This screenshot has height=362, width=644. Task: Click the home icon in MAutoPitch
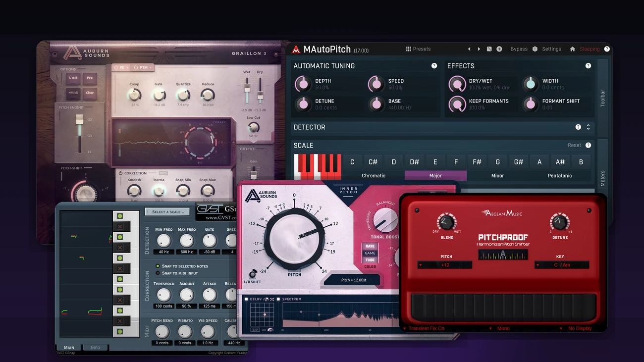pos(573,49)
